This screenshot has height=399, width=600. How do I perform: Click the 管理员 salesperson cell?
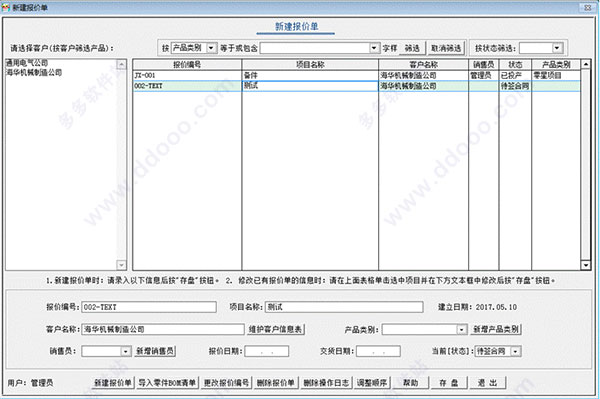pyautogui.click(x=484, y=75)
